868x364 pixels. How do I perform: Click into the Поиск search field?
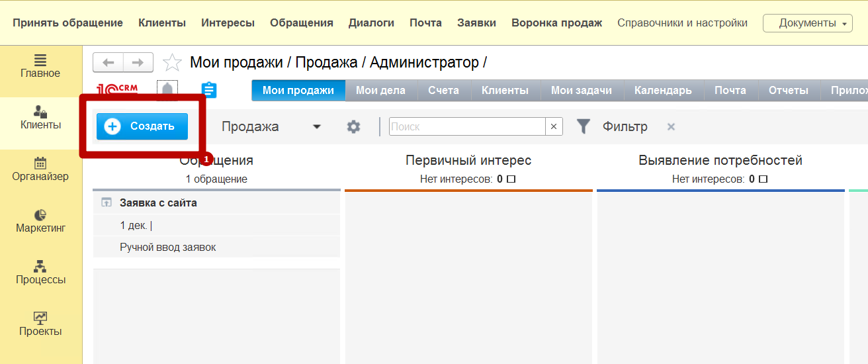(x=466, y=127)
